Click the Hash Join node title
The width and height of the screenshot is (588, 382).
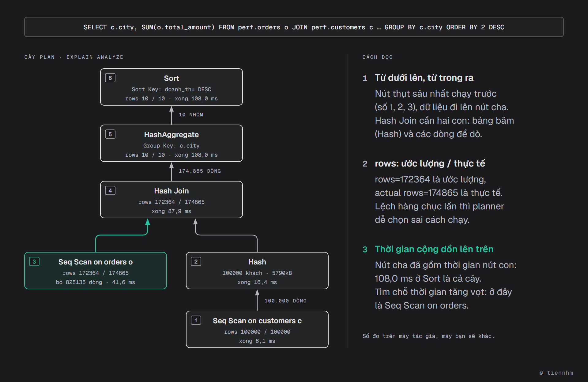tap(171, 191)
